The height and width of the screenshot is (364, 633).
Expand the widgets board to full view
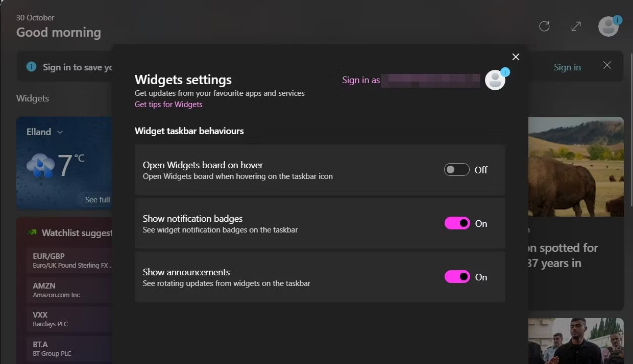pyautogui.click(x=576, y=26)
